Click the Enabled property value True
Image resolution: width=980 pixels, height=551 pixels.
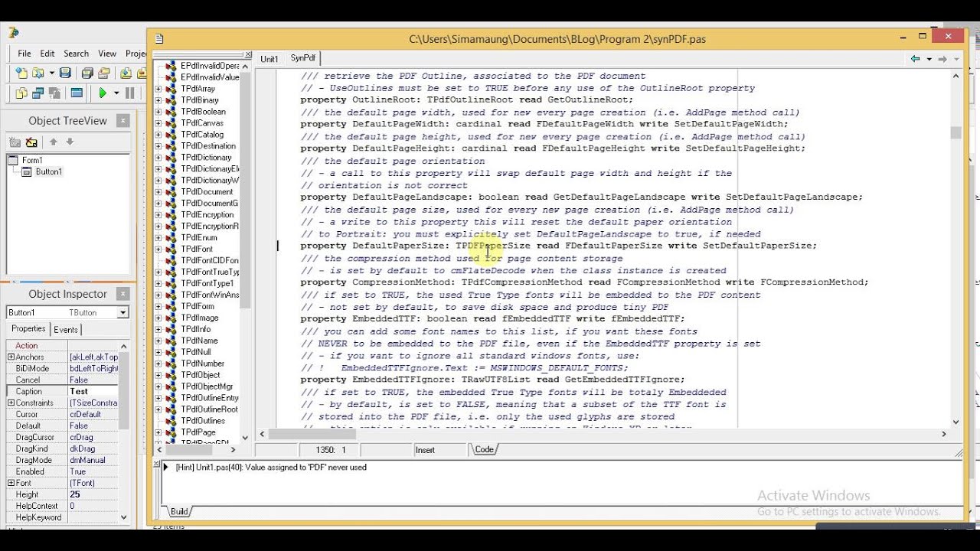coord(93,471)
